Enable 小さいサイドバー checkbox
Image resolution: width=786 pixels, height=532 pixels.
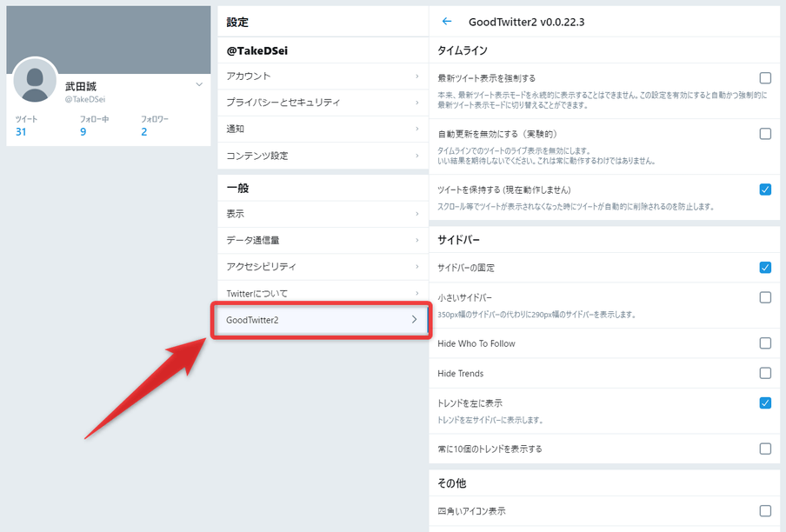pyautogui.click(x=765, y=297)
